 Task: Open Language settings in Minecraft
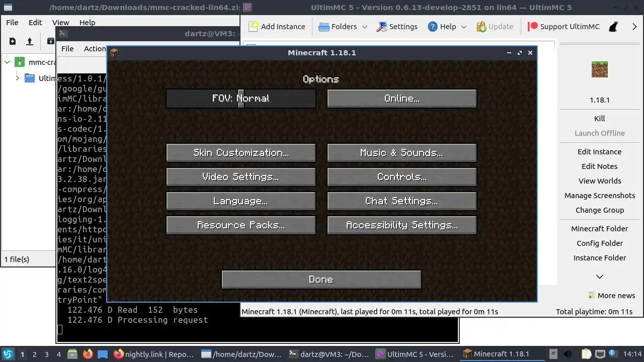(x=241, y=201)
